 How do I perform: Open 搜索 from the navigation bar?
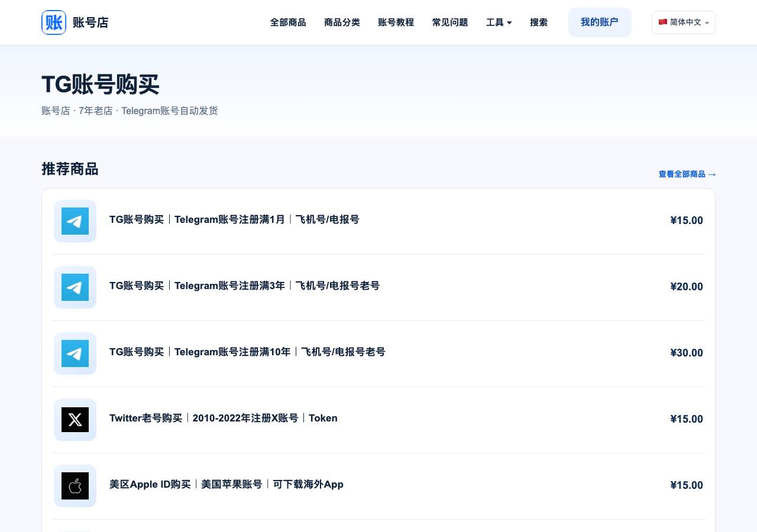click(x=539, y=22)
